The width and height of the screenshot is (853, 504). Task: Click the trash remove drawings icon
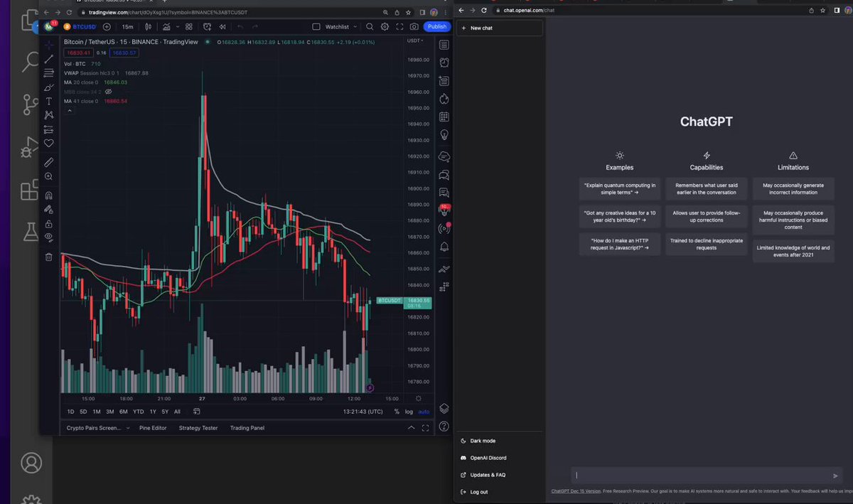(49, 257)
